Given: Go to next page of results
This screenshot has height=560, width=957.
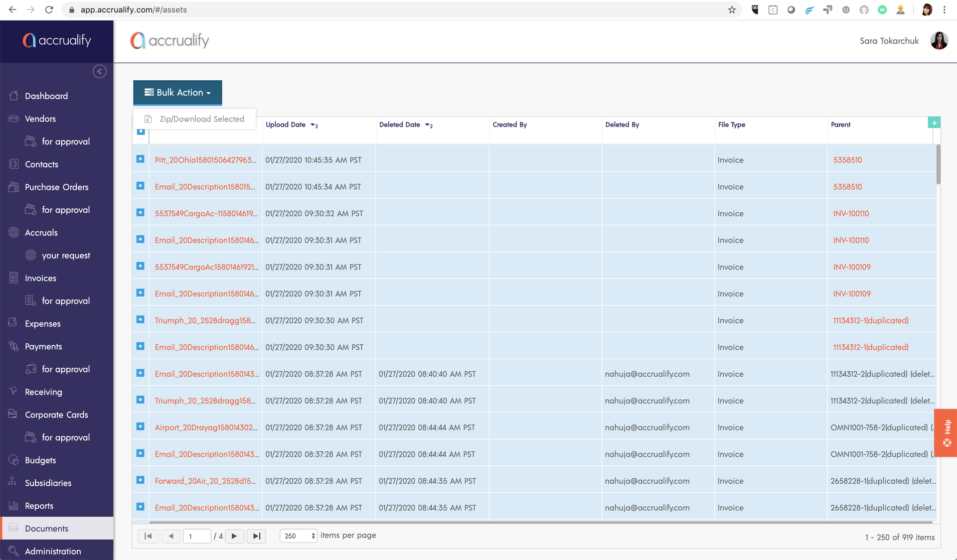Looking at the screenshot, I should [234, 536].
